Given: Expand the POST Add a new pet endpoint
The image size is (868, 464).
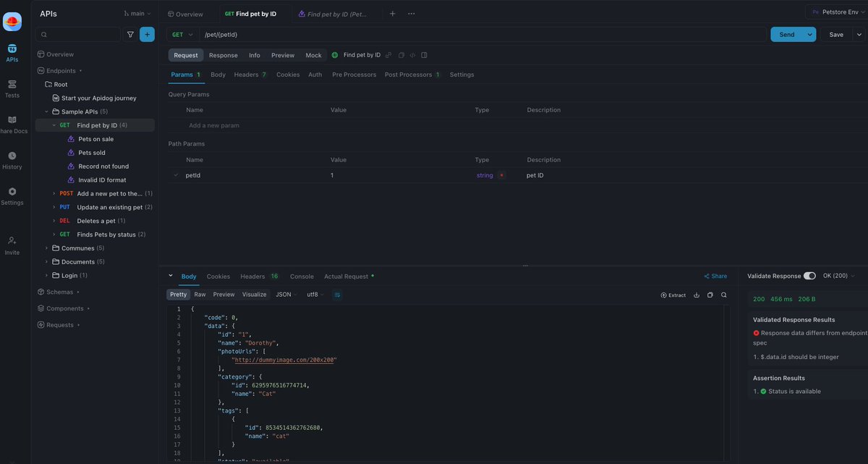Looking at the screenshot, I should (x=54, y=193).
